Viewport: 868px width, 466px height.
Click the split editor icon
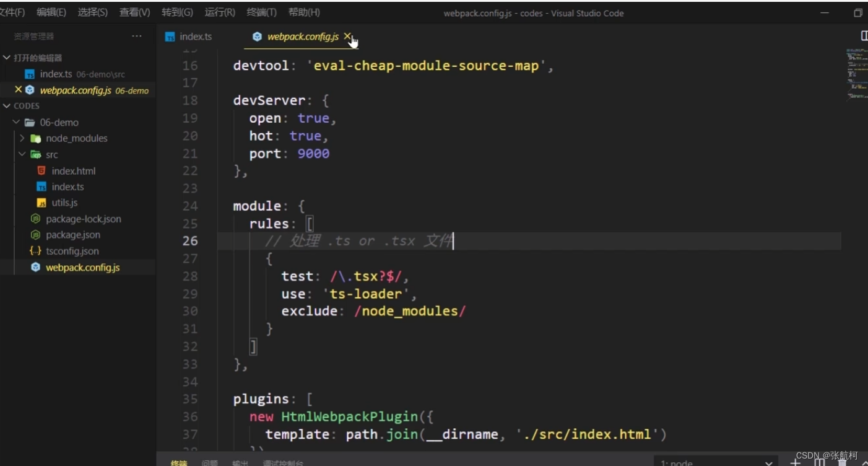pyautogui.click(x=864, y=36)
